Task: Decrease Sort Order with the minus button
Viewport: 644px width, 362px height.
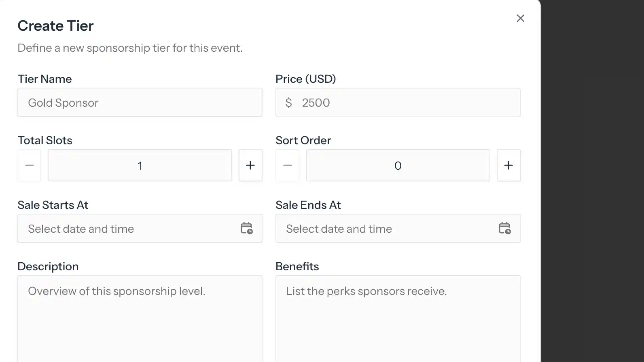Action: tap(288, 165)
